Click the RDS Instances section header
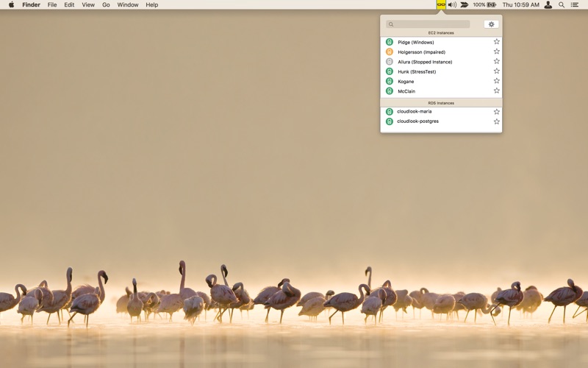The height and width of the screenshot is (368, 588). [441, 103]
